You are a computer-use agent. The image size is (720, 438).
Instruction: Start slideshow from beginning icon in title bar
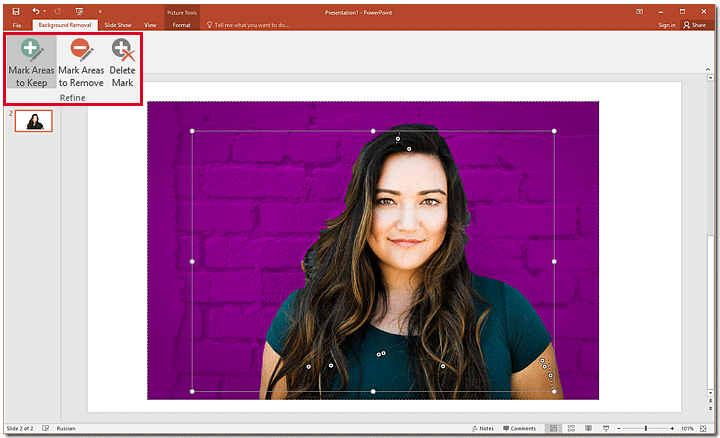pos(79,10)
